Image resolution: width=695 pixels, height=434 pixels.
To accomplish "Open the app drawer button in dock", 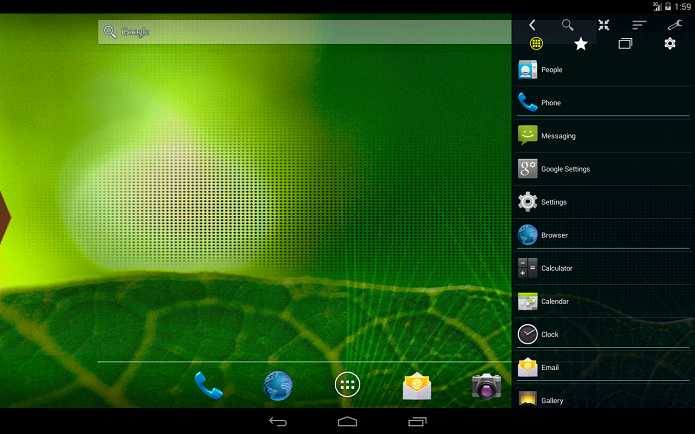I will tap(348, 384).
